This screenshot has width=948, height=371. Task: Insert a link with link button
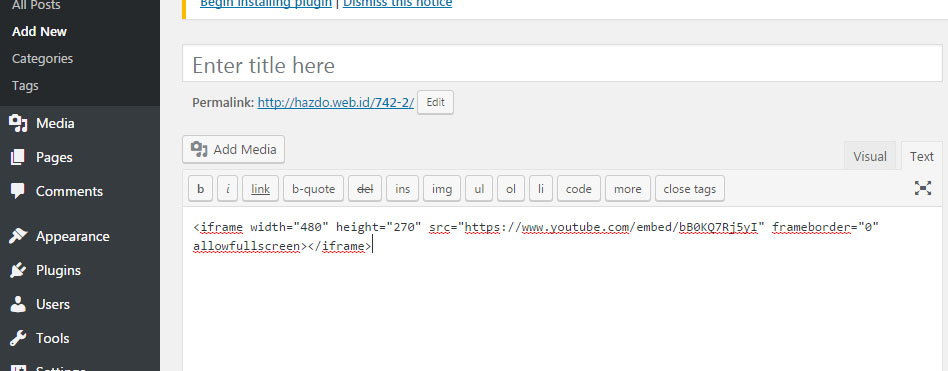coord(261,189)
